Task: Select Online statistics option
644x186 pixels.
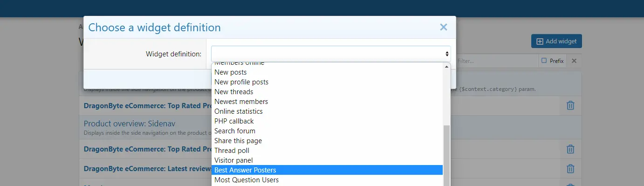Action: (x=327, y=111)
